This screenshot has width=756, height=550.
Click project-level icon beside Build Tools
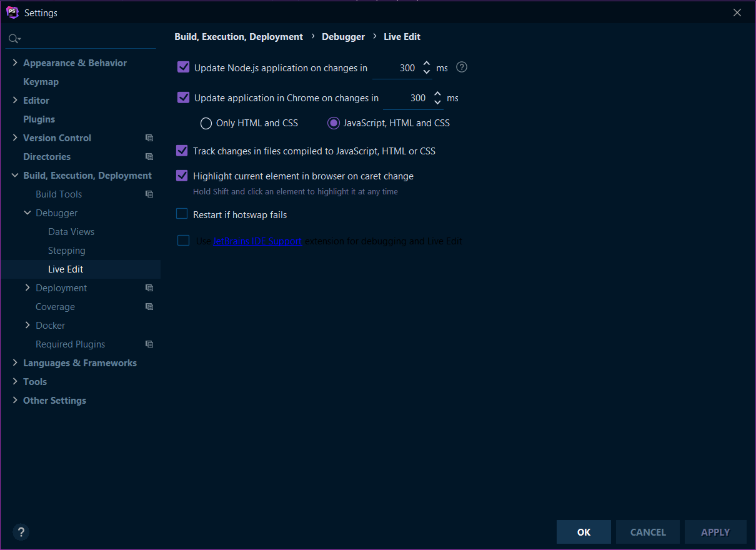tap(149, 194)
